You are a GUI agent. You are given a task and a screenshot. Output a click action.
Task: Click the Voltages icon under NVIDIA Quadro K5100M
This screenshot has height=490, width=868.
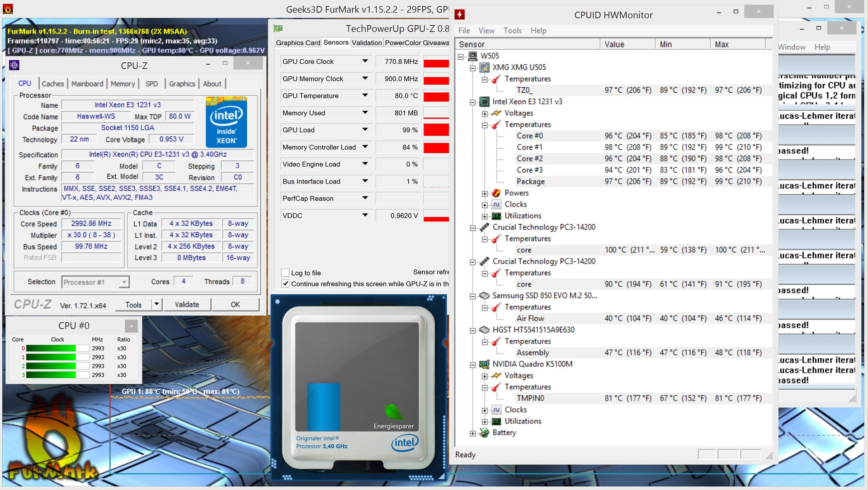click(496, 376)
